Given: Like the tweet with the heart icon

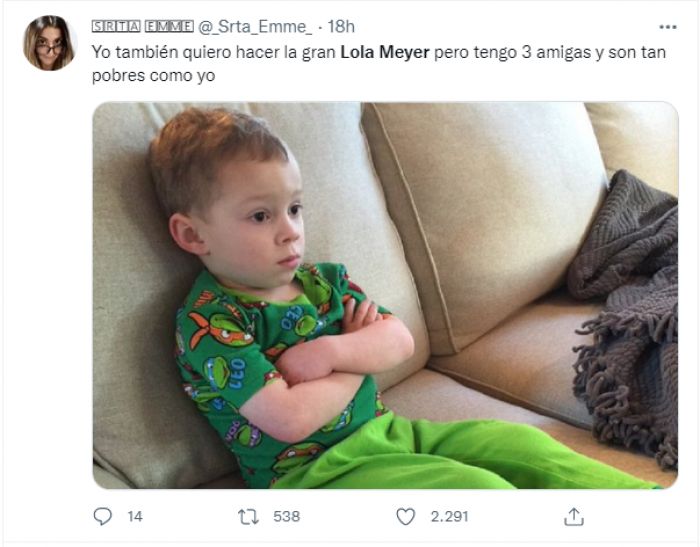Looking at the screenshot, I should (405, 516).
